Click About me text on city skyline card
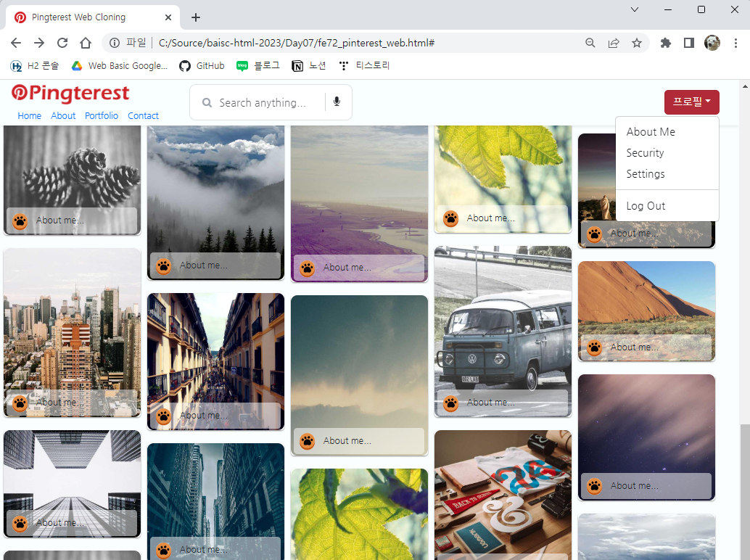This screenshot has width=750, height=560. point(59,403)
